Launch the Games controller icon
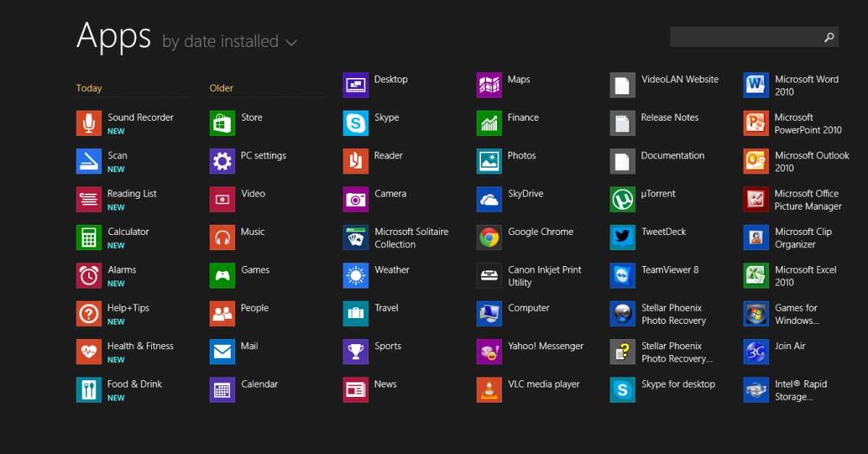The image size is (868, 454). pos(222,275)
